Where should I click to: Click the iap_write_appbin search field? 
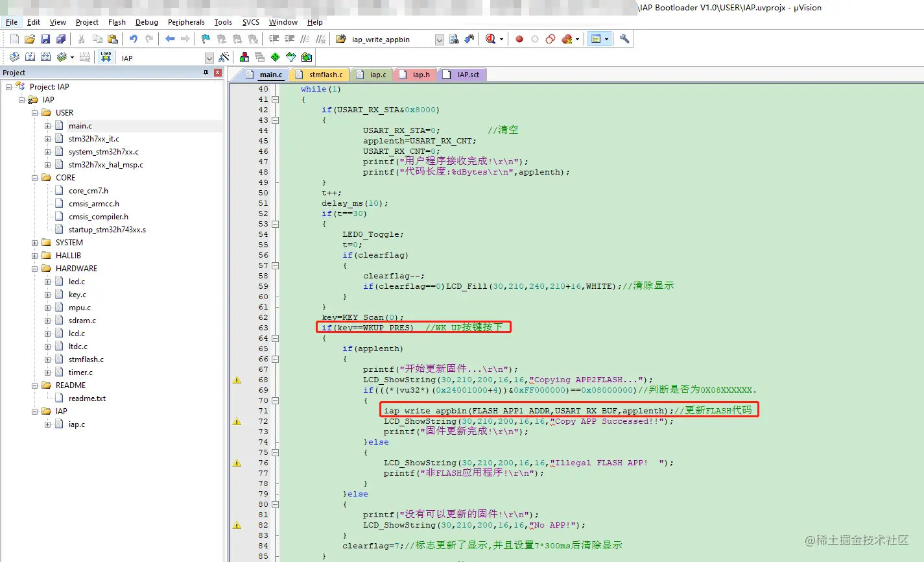click(x=391, y=40)
